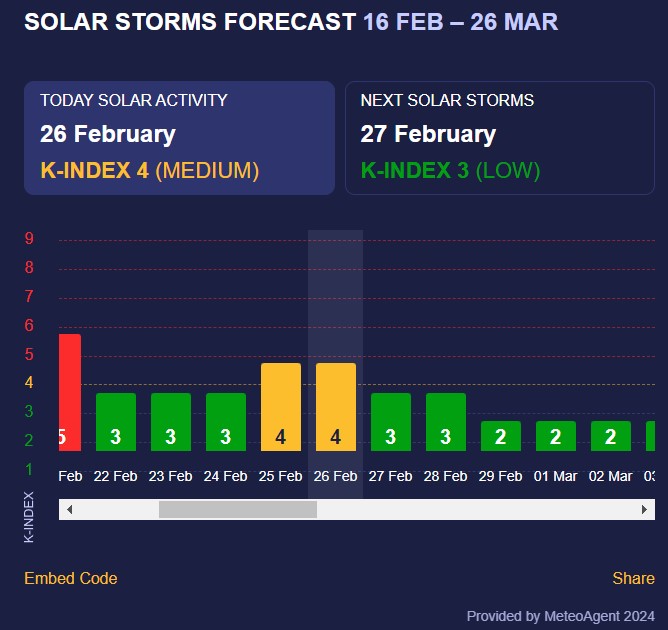Click the left scroll arrow of the chart
The image size is (668, 630).
[69, 509]
